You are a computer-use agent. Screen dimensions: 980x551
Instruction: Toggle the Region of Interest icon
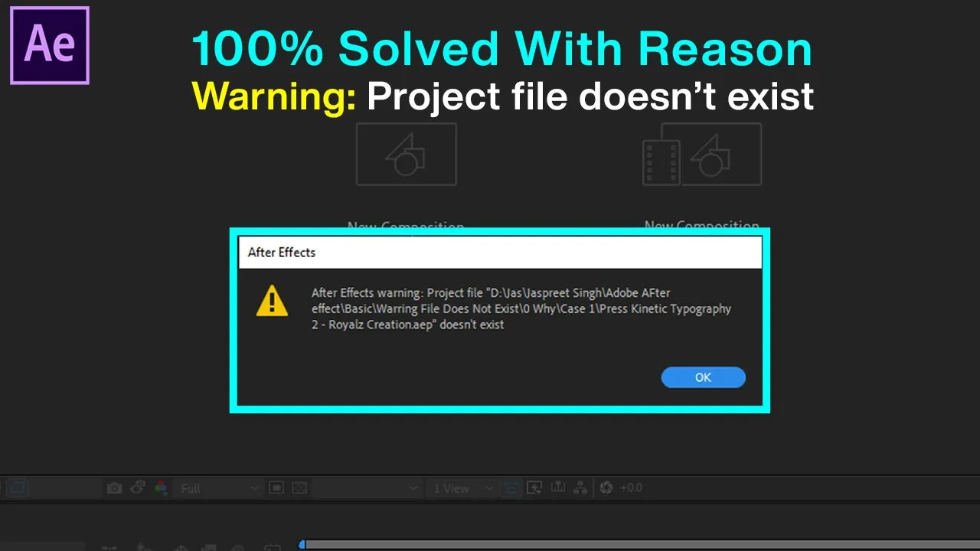[276, 487]
